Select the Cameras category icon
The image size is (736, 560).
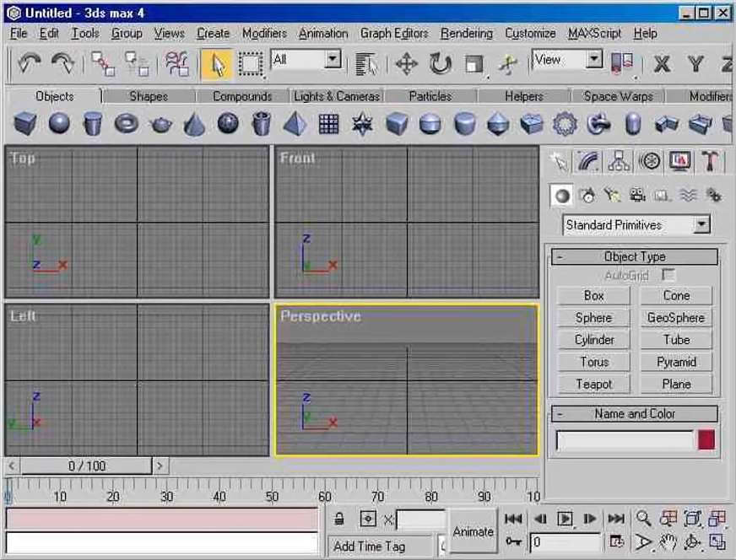tap(637, 195)
